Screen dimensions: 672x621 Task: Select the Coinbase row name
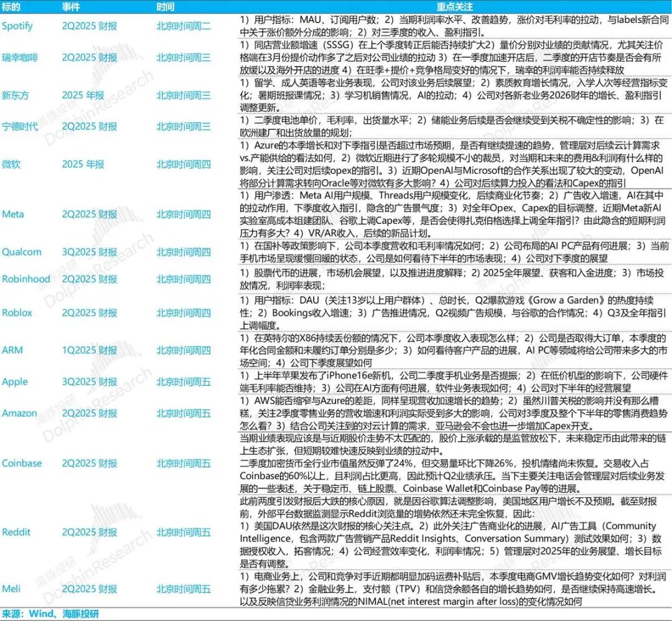pos(22,464)
